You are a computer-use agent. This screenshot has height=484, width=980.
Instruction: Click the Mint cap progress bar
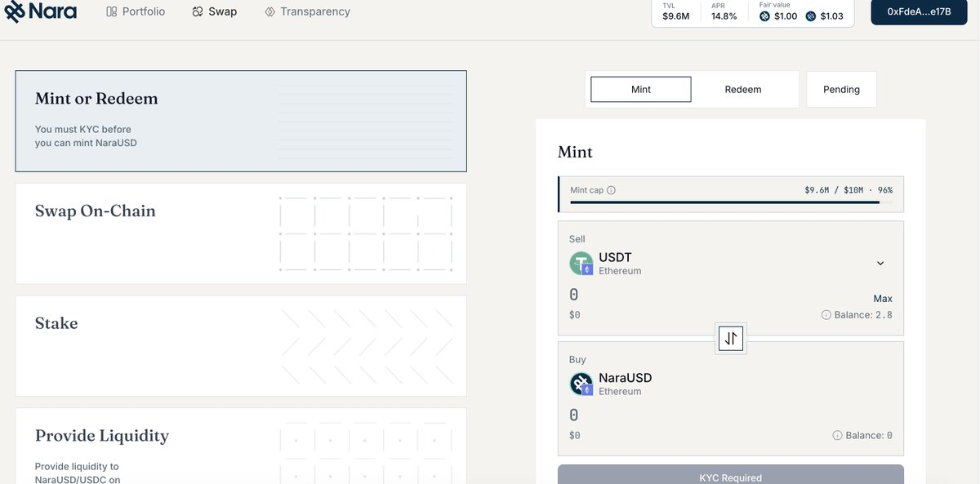(x=730, y=202)
